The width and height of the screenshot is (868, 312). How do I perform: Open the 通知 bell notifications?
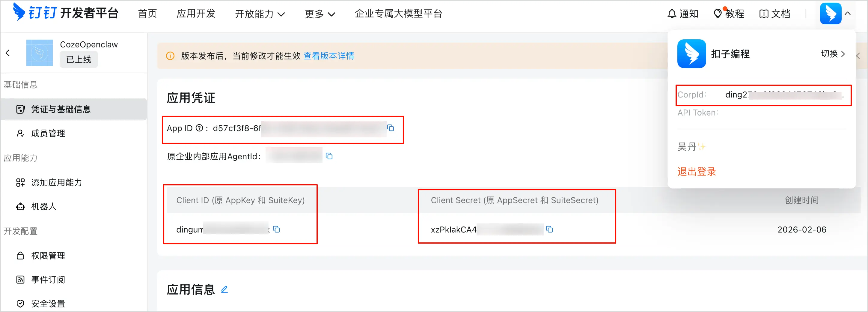point(683,14)
